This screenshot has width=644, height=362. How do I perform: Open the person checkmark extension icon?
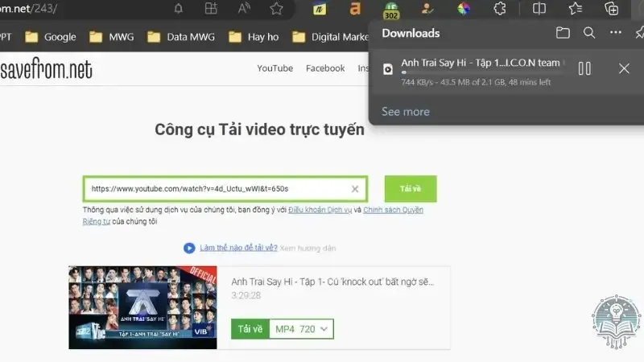427,9
